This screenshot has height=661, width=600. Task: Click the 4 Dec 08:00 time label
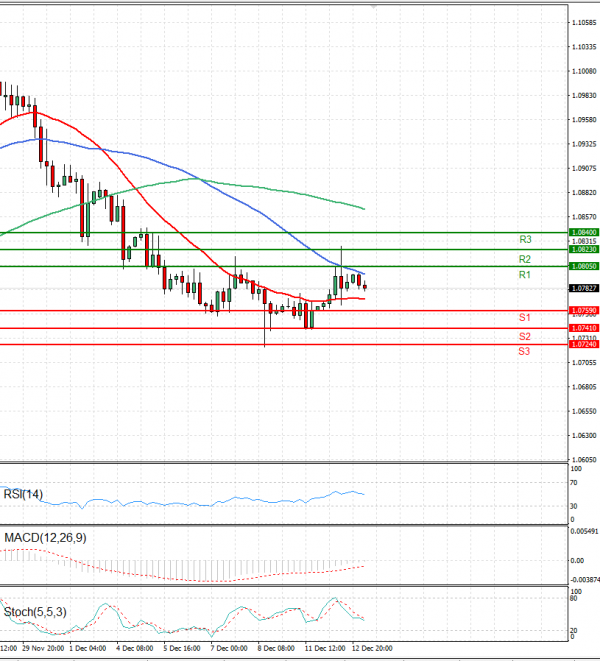point(135,648)
